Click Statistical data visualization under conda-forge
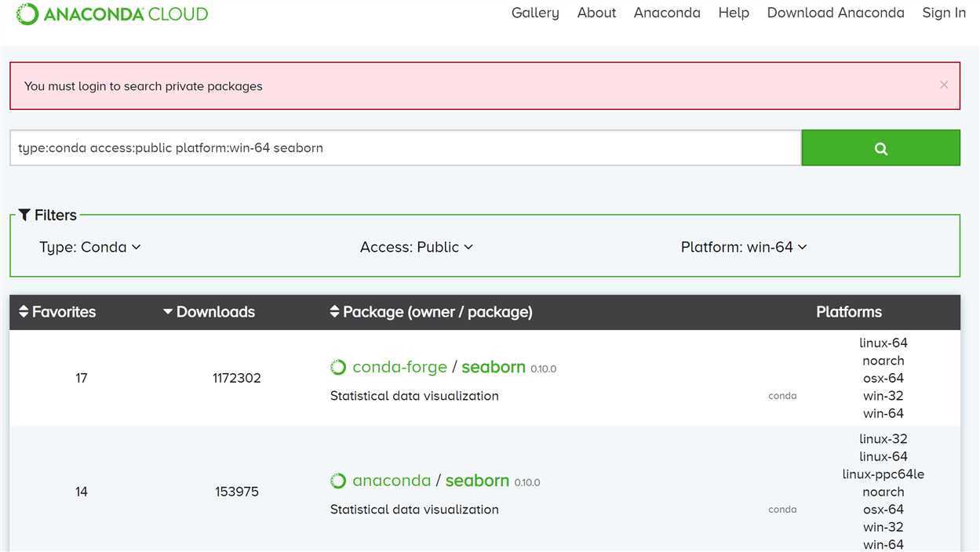This screenshot has width=980, height=552. [x=414, y=396]
